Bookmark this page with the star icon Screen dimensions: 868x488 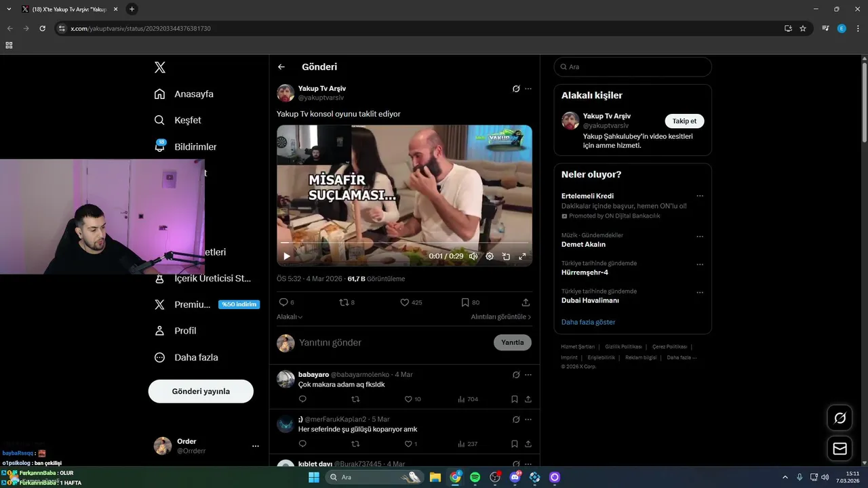coord(803,28)
